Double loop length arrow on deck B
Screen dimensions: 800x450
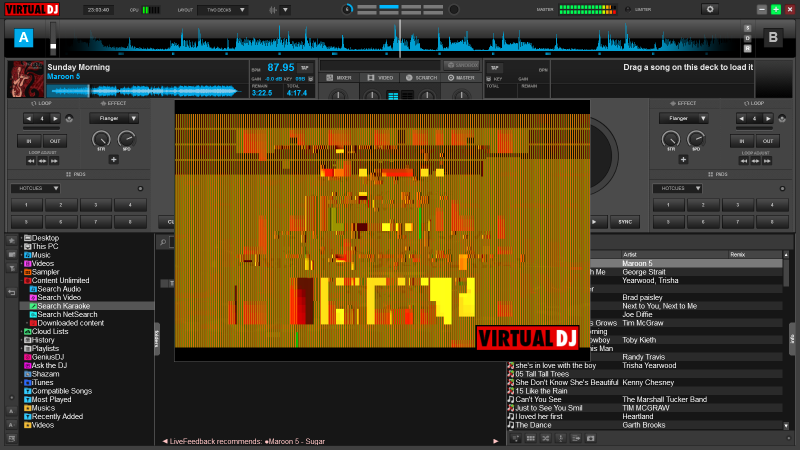pos(767,118)
